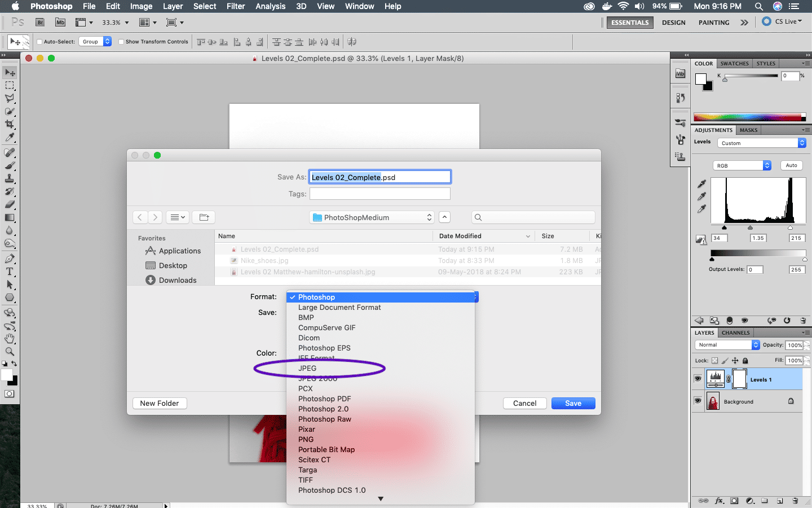Click the New Folder button
Screen dimensions: 812x508
[x=160, y=404]
